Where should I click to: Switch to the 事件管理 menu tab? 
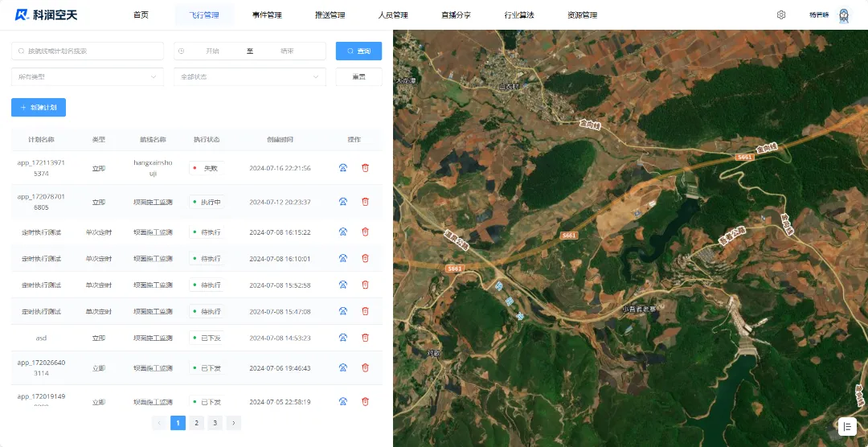[266, 14]
